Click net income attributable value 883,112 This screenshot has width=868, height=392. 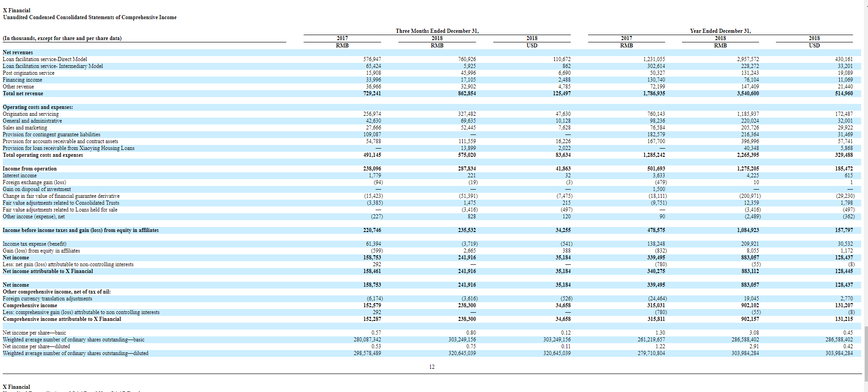[750, 271]
